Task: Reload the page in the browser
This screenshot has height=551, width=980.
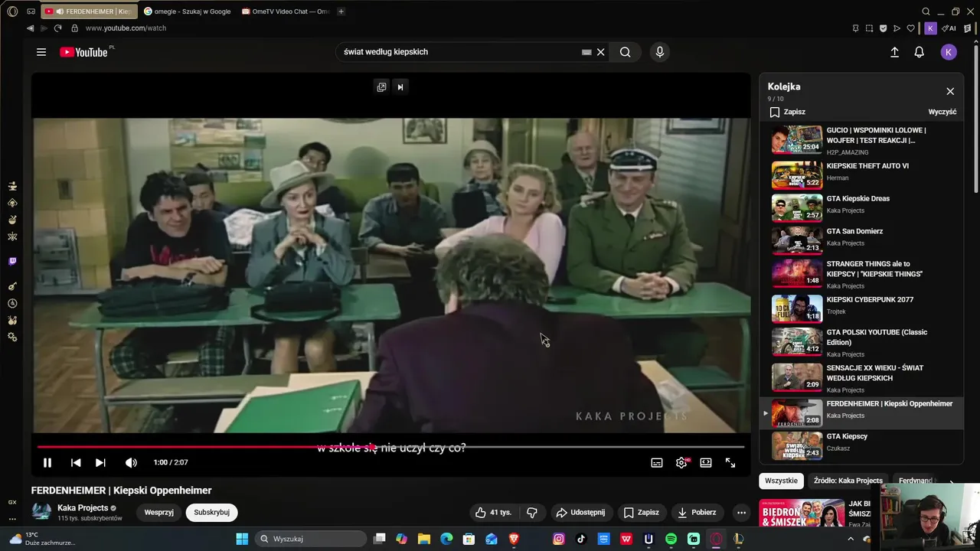Action: (57, 28)
